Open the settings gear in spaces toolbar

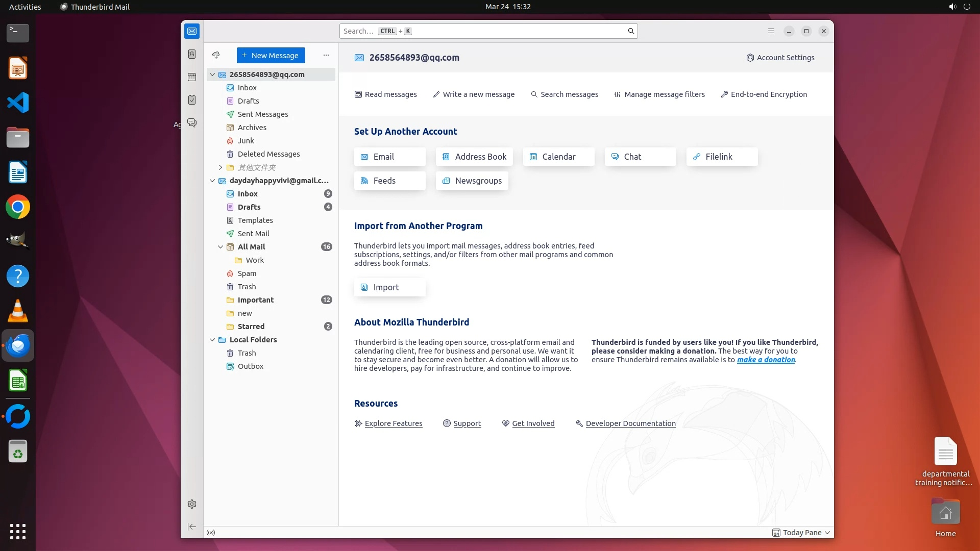tap(192, 504)
